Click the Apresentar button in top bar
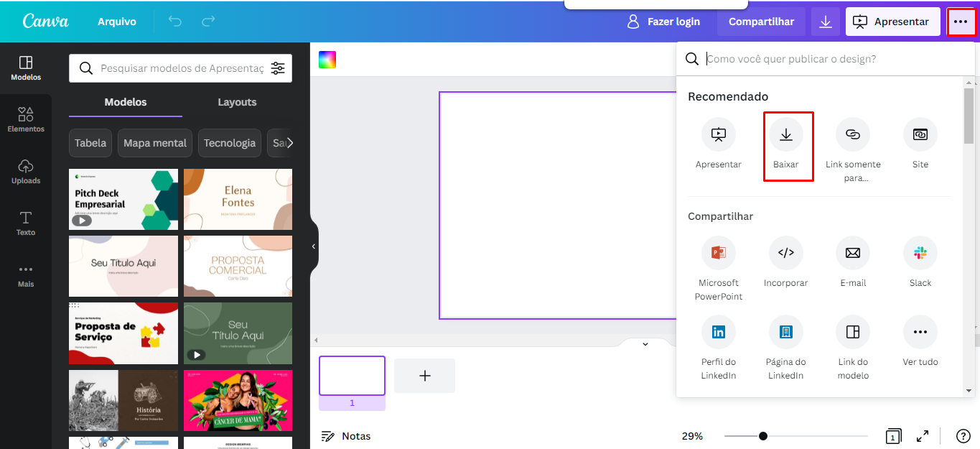The image size is (980, 449). coord(892,22)
